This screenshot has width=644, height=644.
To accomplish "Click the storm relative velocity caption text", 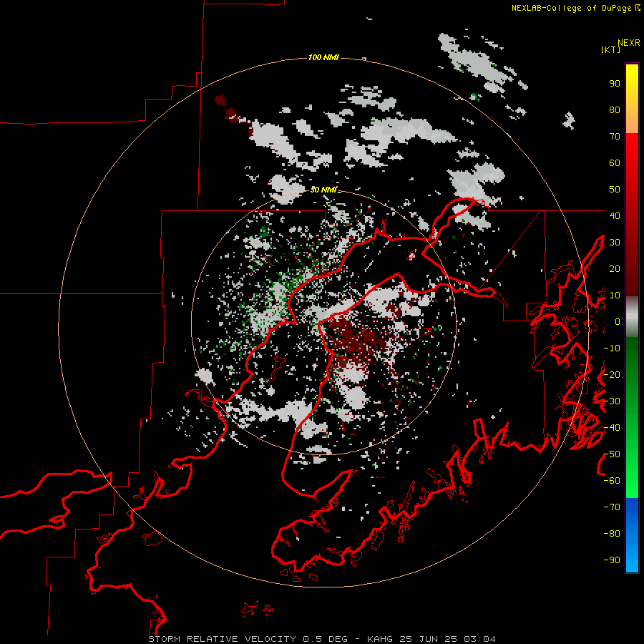I will point(322,639).
